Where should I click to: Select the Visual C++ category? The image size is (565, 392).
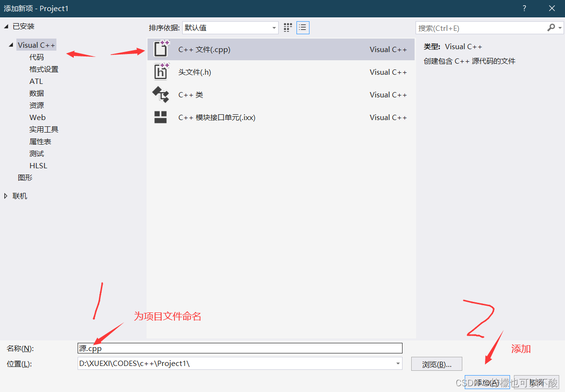tap(36, 45)
